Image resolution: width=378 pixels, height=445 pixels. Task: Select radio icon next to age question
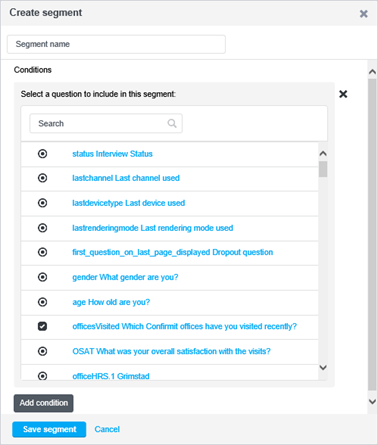pyautogui.click(x=42, y=302)
